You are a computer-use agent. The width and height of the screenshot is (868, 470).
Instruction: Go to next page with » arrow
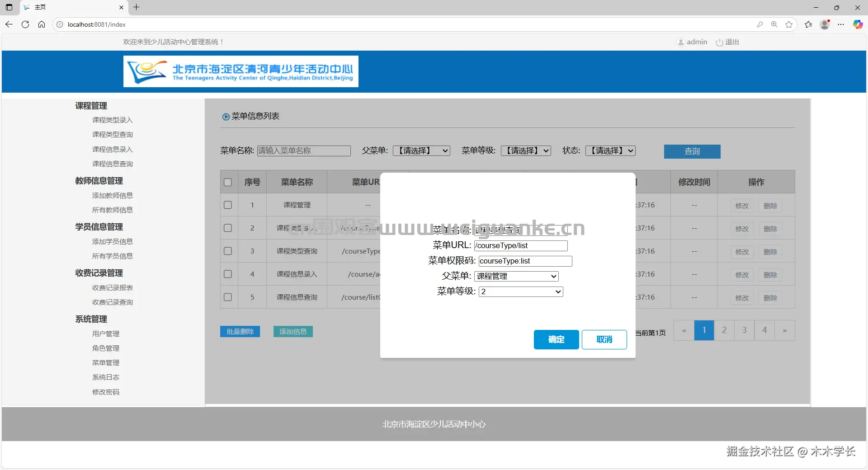tap(785, 330)
